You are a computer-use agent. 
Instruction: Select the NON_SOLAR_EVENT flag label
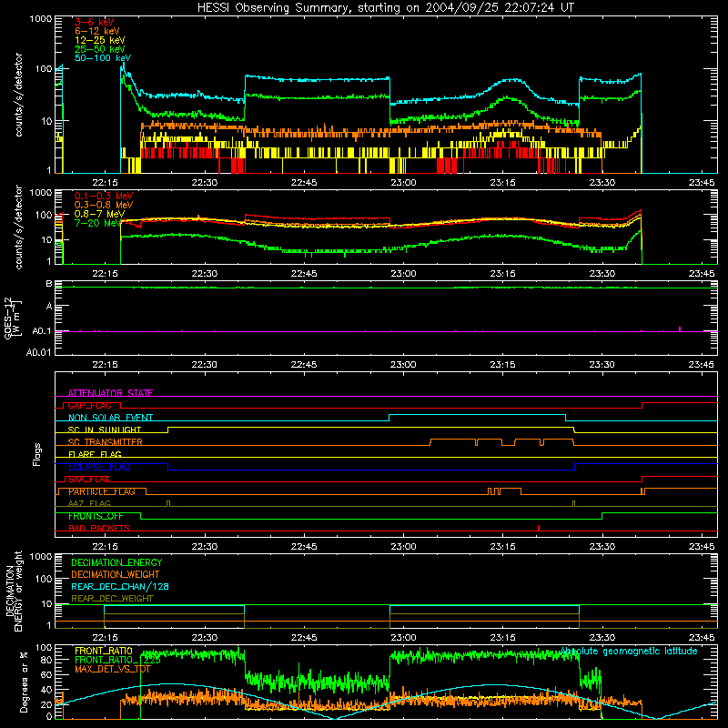click(110, 418)
